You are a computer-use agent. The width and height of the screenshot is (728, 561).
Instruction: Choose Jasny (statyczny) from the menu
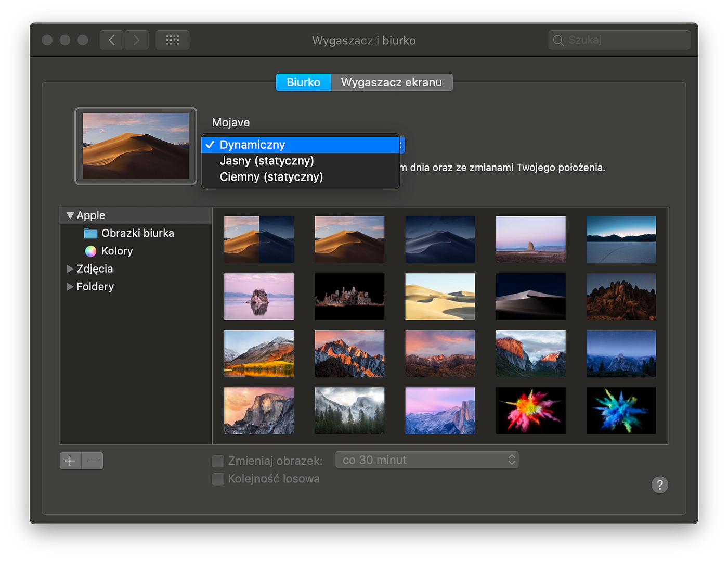tap(300, 161)
